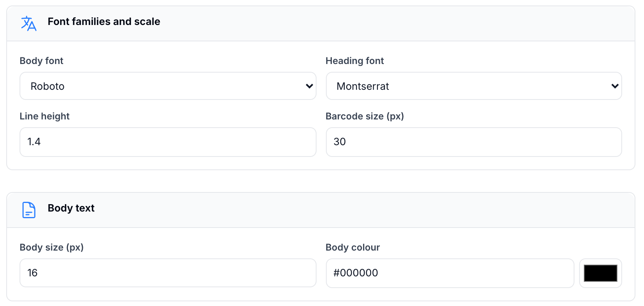This screenshot has width=644, height=306.
Task: Click the Font families and scale heading
Action: coord(104,21)
